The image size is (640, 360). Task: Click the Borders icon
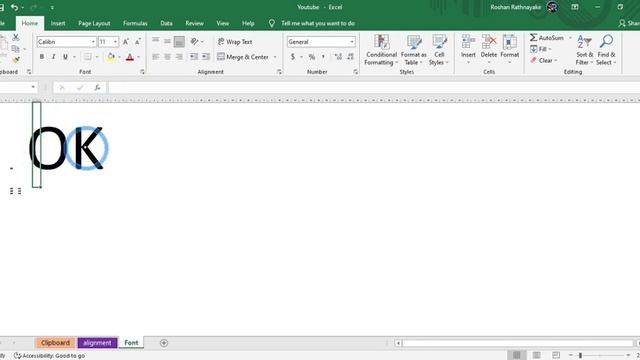(87, 57)
